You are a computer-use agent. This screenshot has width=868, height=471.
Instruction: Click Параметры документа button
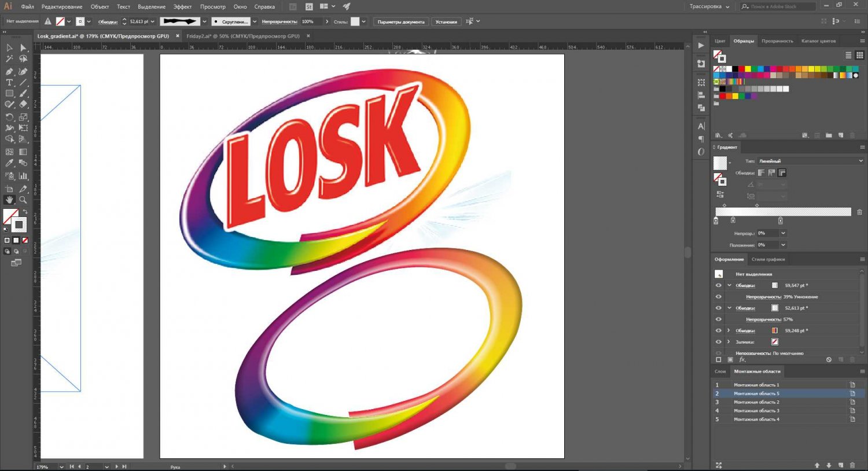401,22
